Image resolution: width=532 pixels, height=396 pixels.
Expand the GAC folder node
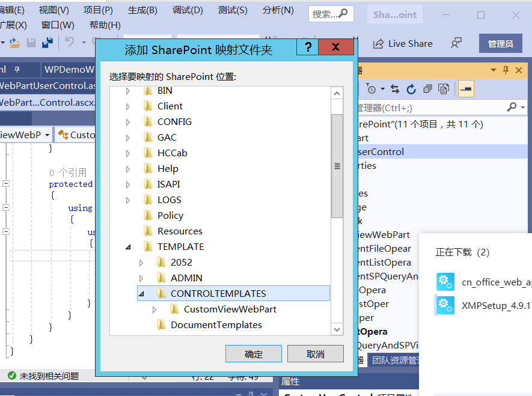tap(128, 138)
